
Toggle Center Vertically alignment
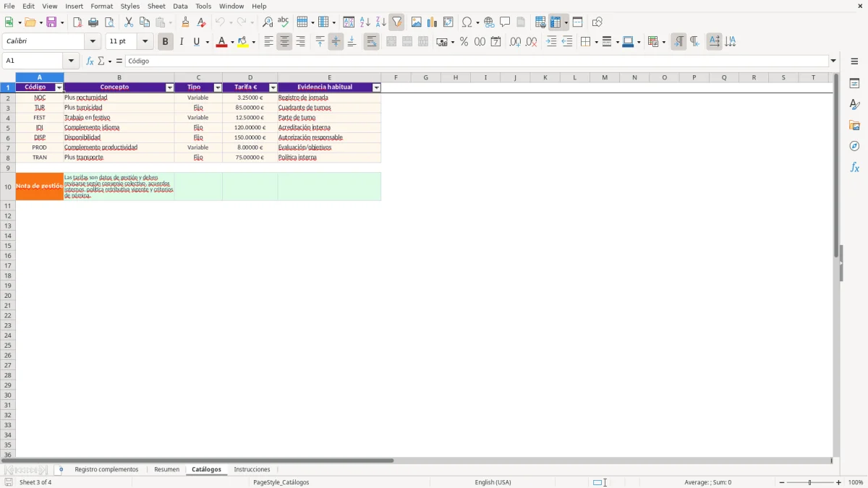(336, 42)
